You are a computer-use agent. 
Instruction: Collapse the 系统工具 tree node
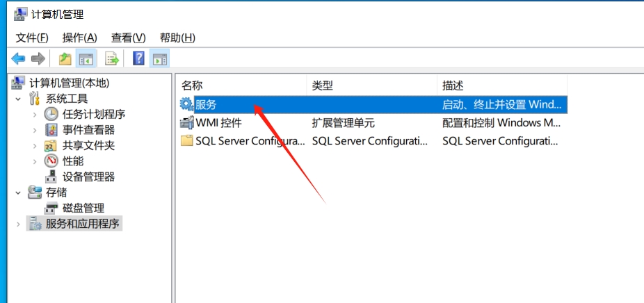click(18, 99)
